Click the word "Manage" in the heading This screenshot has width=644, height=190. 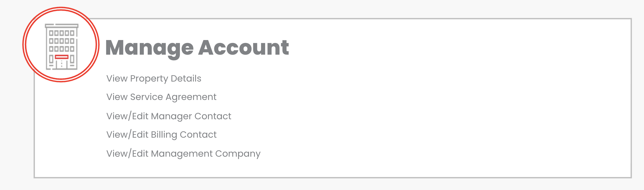click(x=149, y=48)
